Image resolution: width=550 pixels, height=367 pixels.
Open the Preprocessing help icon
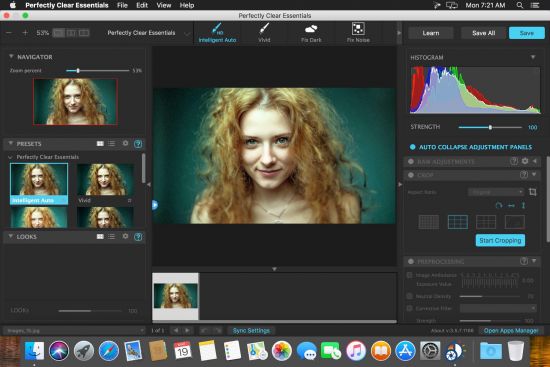pos(524,261)
